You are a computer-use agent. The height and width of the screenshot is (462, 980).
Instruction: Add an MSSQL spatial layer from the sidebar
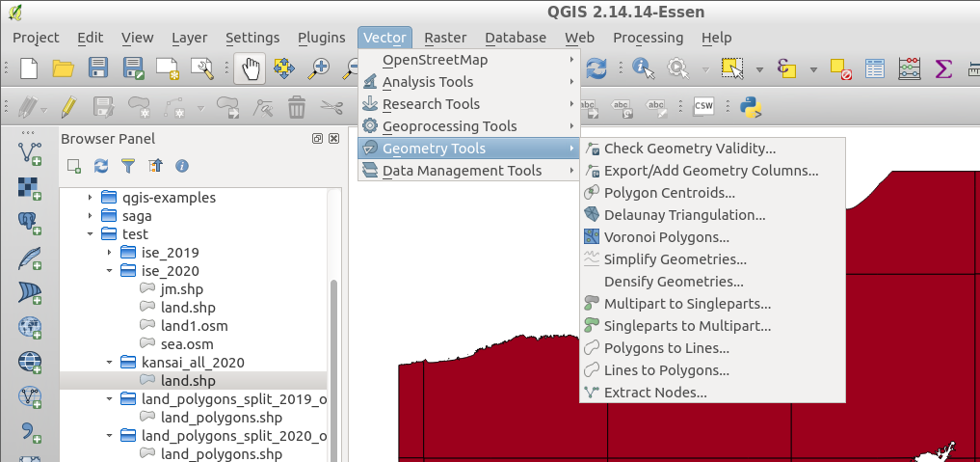(29, 293)
